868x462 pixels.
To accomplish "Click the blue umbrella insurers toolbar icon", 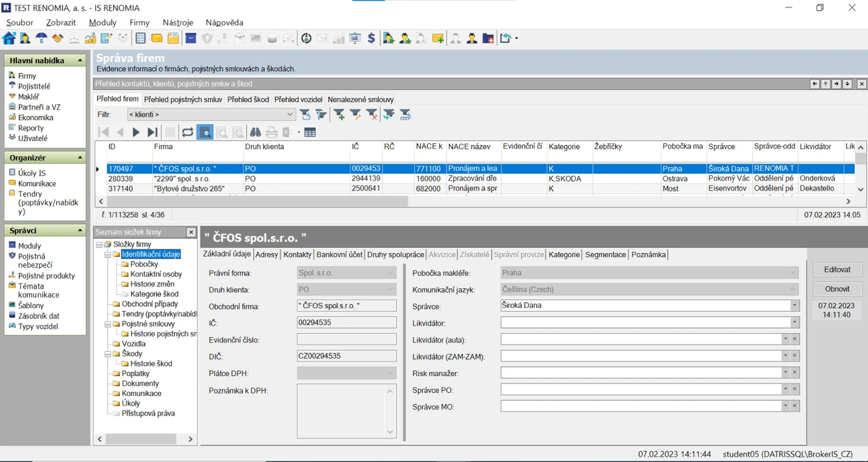I will click(41, 39).
